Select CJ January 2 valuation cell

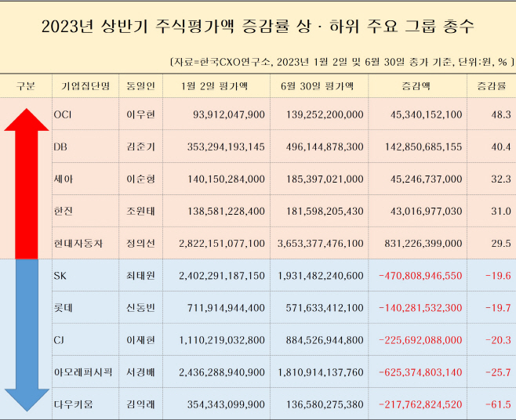pos(216,340)
